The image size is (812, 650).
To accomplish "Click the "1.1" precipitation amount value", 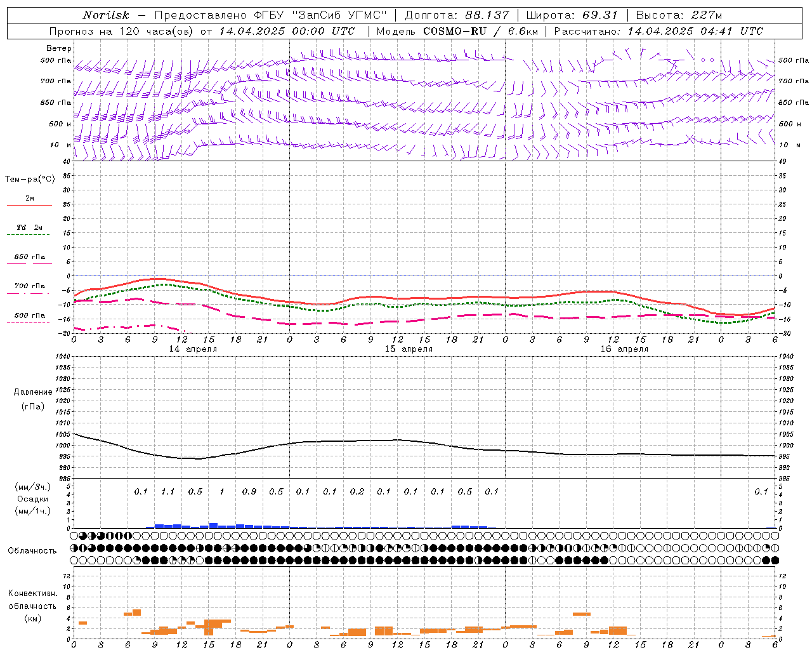I will click(167, 491).
